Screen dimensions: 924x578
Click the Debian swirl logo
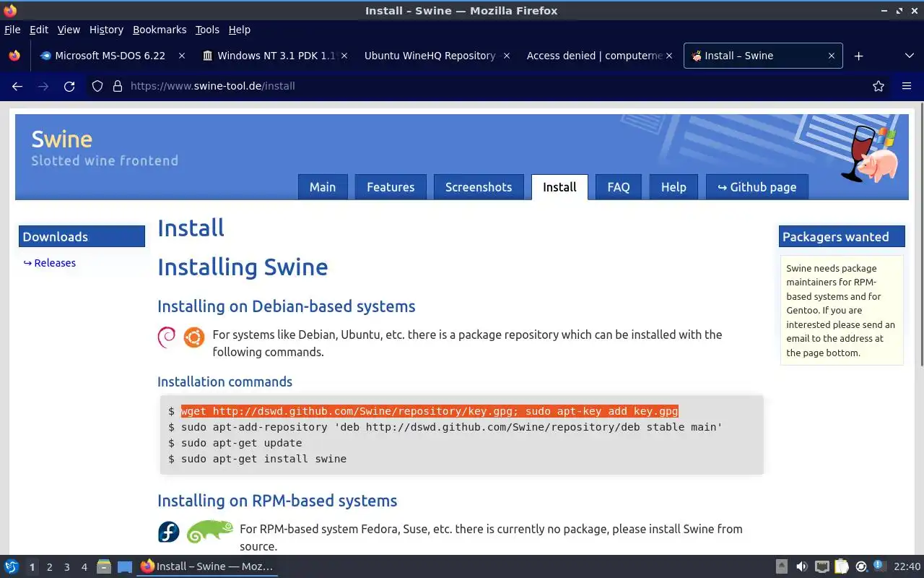click(167, 337)
